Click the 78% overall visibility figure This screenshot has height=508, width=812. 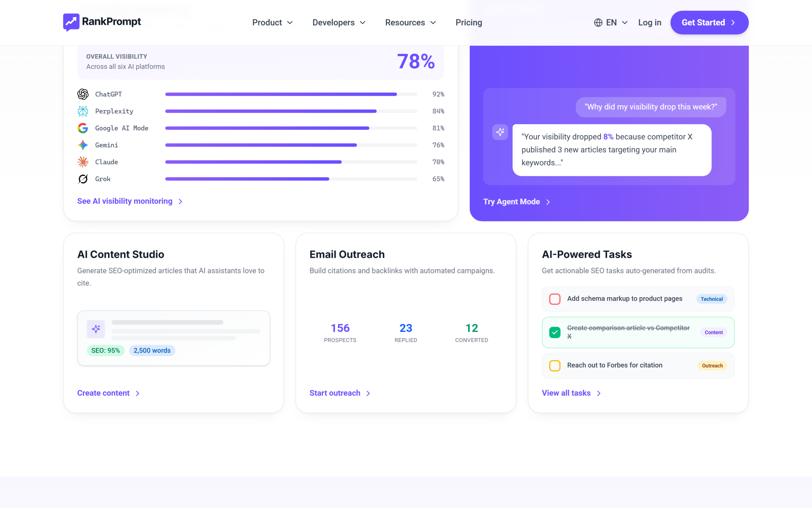[416, 62]
